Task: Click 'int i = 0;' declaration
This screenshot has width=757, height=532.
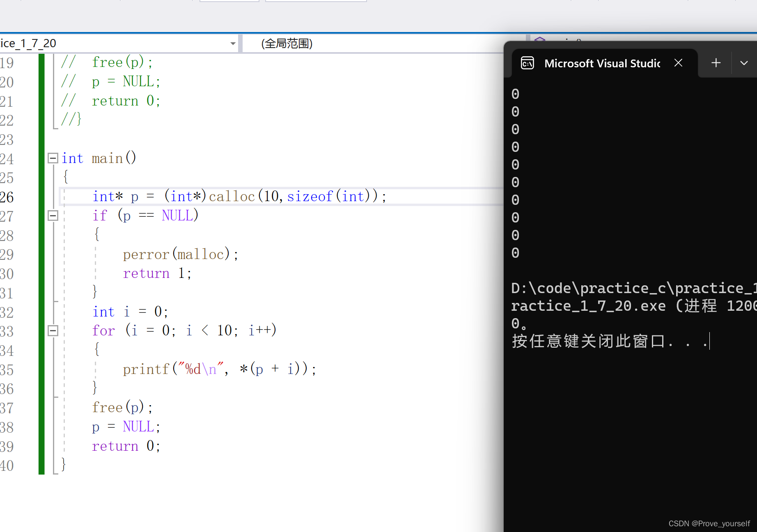Action: 130,312
